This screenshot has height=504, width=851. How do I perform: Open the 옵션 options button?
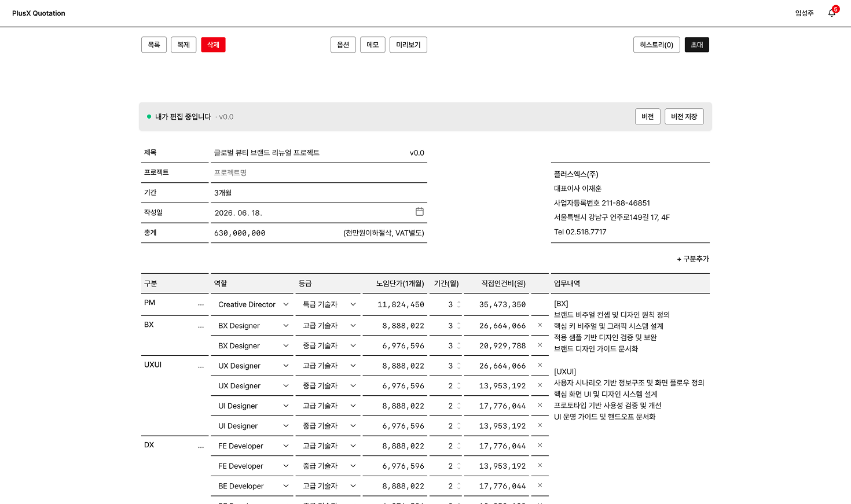tap(343, 45)
